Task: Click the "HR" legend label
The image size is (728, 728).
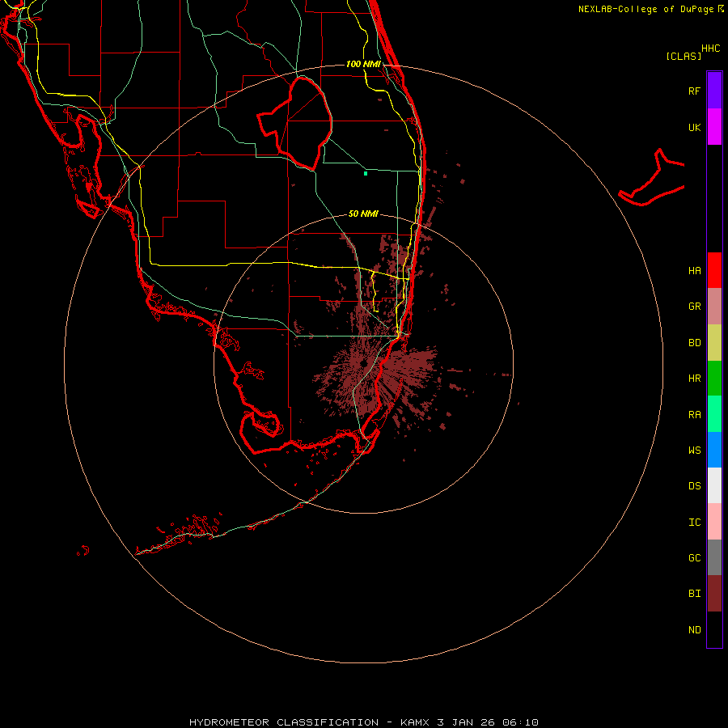Action: (694, 379)
